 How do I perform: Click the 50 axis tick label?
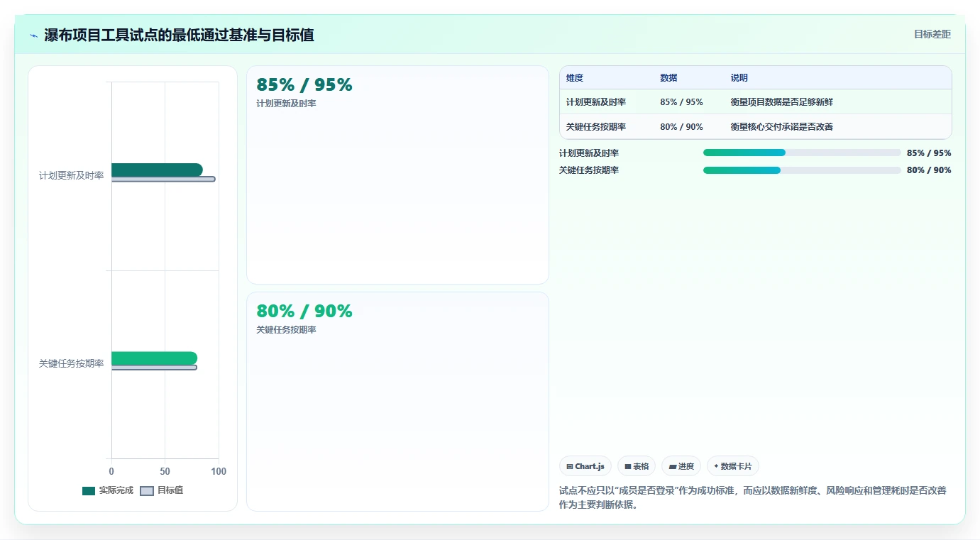click(165, 472)
